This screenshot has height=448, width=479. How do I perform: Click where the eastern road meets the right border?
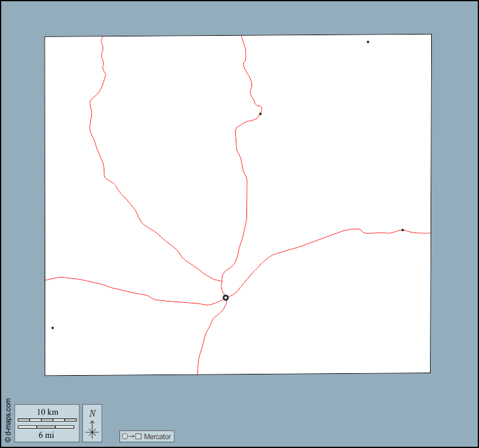click(431, 233)
